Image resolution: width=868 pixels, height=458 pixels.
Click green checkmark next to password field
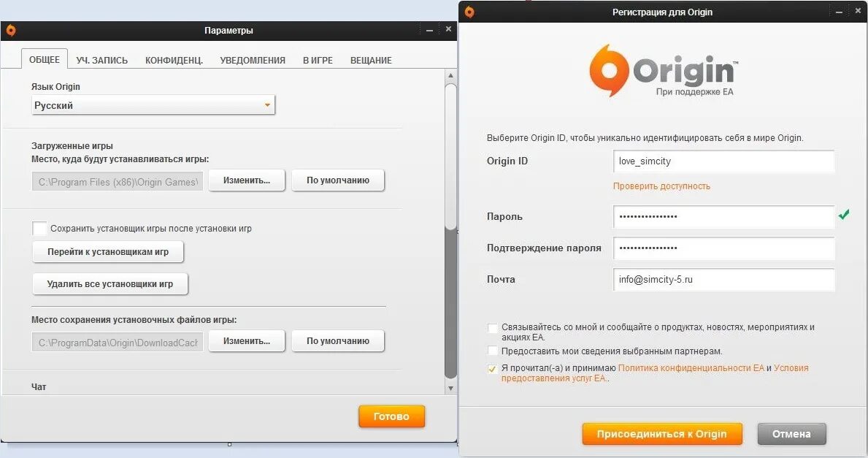click(x=844, y=214)
